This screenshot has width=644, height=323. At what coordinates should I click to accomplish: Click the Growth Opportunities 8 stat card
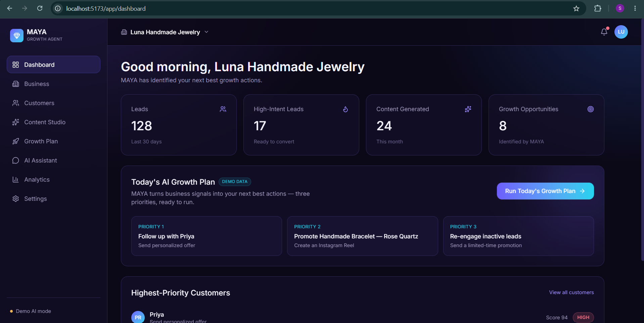(x=546, y=125)
